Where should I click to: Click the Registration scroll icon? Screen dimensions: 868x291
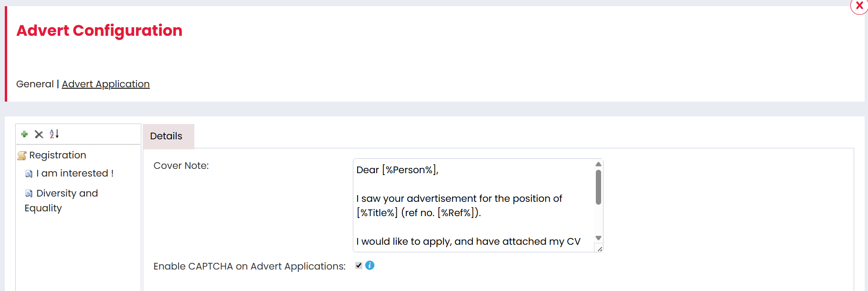(22, 156)
